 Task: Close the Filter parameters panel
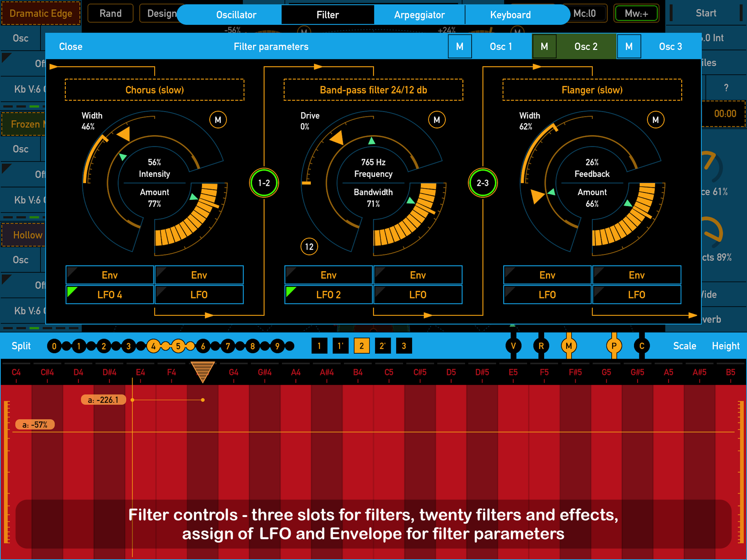pyautogui.click(x=71, y=46)
